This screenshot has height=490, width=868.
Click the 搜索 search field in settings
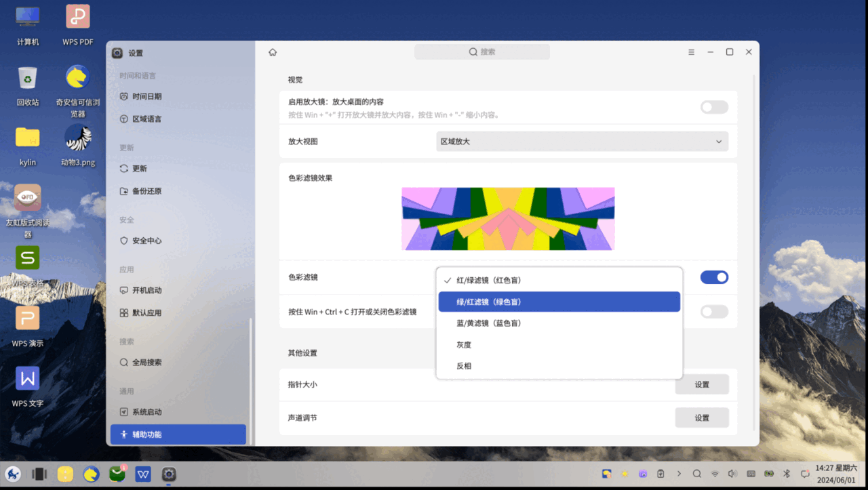(x=482, y=52)
